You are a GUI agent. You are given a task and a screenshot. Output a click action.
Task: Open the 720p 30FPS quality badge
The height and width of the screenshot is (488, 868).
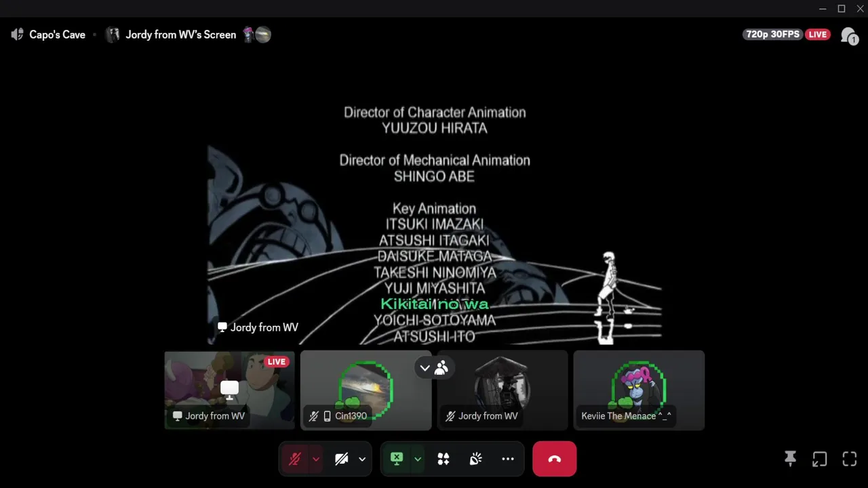coord(772,35)
